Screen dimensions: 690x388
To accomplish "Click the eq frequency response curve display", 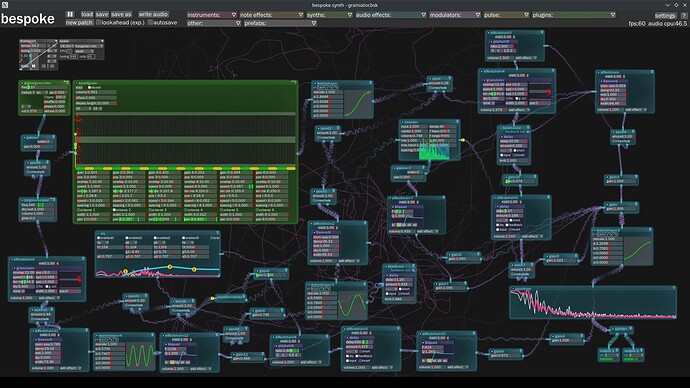I will pyautogui.click(x=158, y=268).
